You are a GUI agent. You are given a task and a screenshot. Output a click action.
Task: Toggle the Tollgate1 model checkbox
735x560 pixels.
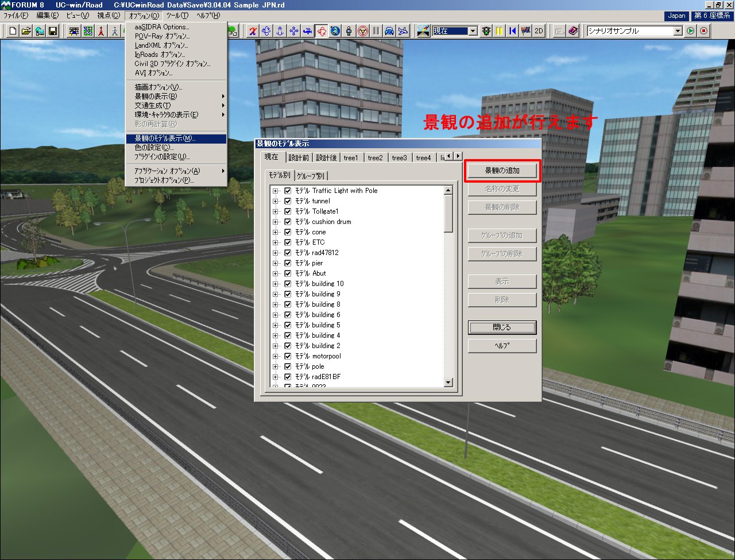288,211
